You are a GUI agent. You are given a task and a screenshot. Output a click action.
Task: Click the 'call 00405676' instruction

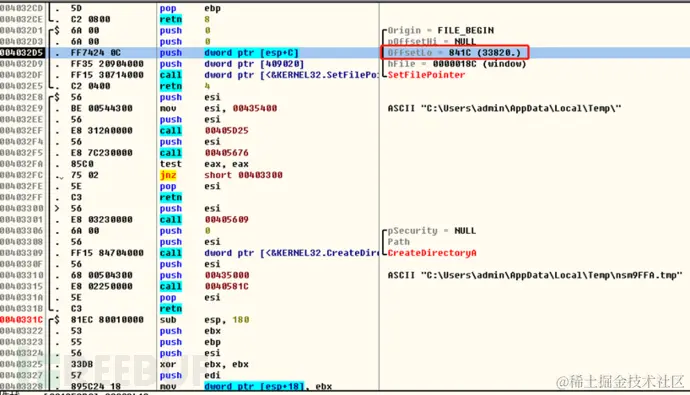(x=204, y=153)
